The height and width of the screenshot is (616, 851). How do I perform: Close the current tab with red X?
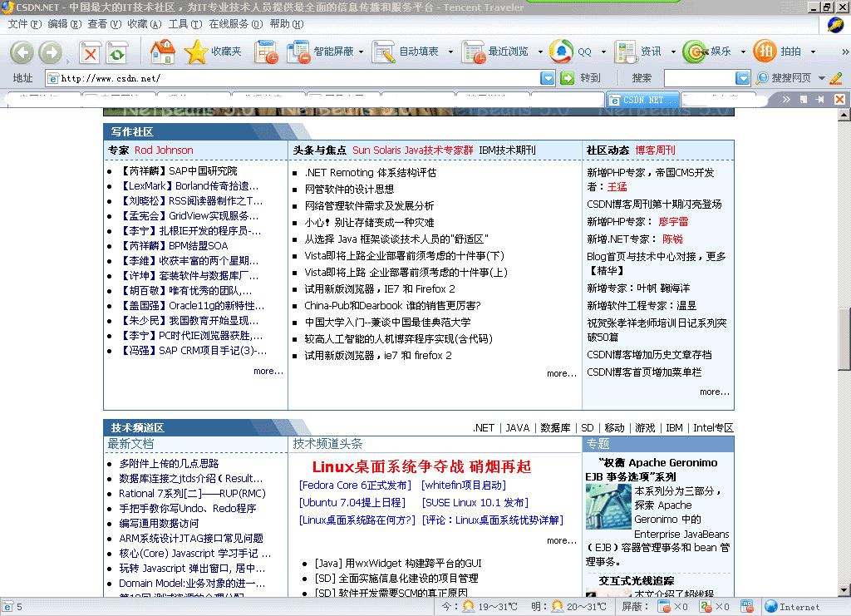coord(839,100)
